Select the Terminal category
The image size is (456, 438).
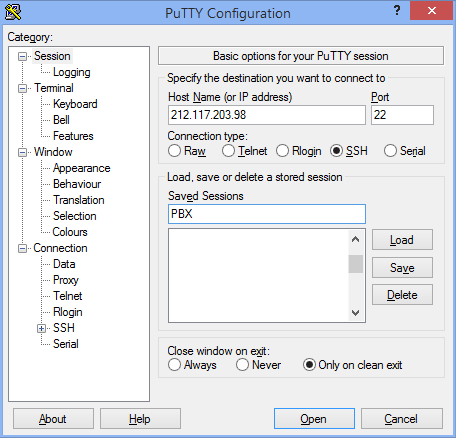pos(54,88)
